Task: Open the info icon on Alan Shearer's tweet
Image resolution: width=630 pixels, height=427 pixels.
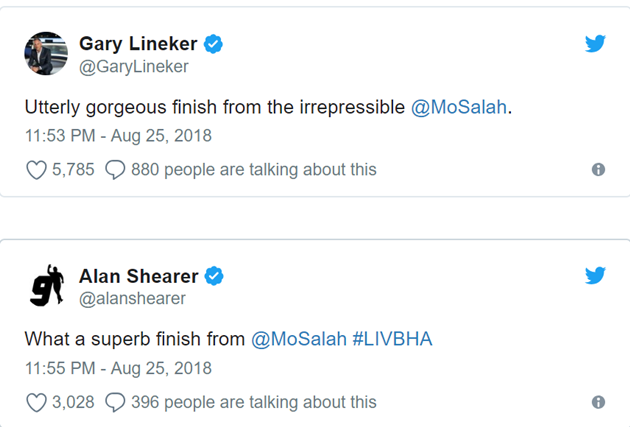Action: (x=598, y=402)
